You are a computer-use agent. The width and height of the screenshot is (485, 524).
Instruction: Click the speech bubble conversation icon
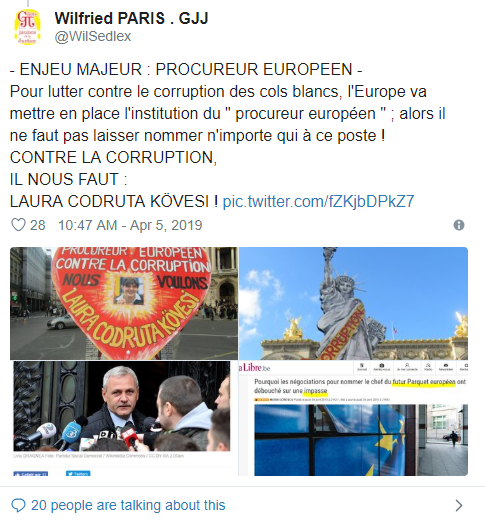(x=18, y=506)
